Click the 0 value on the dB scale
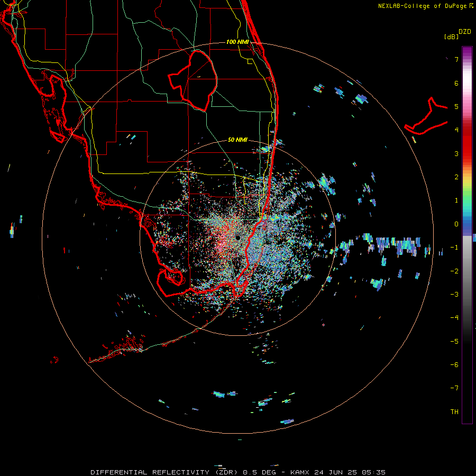Viewport: 476px width, 476px height. 456,224
